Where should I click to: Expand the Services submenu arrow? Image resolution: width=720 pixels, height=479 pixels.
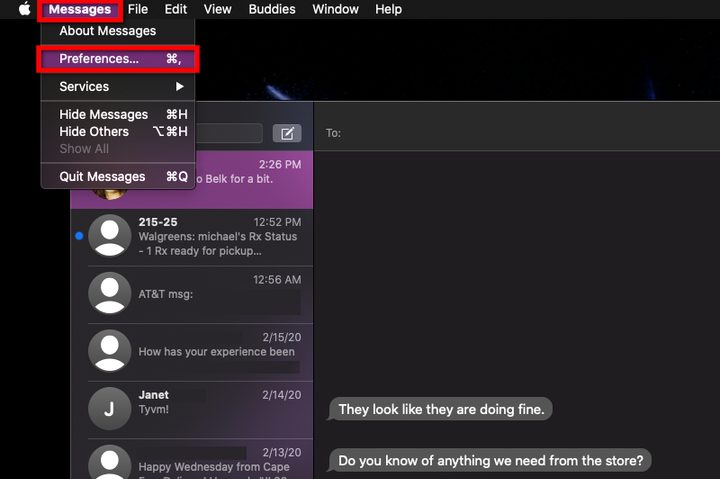point(180,86)
